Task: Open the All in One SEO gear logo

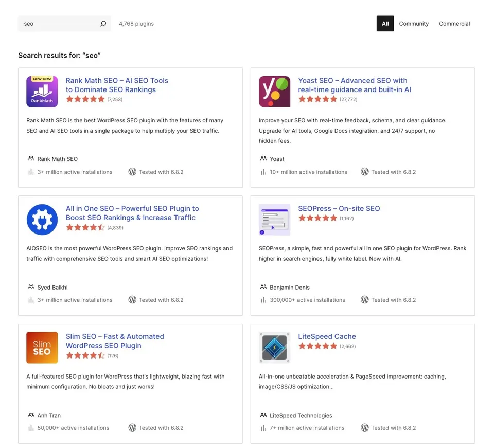Action: [42, 220]
